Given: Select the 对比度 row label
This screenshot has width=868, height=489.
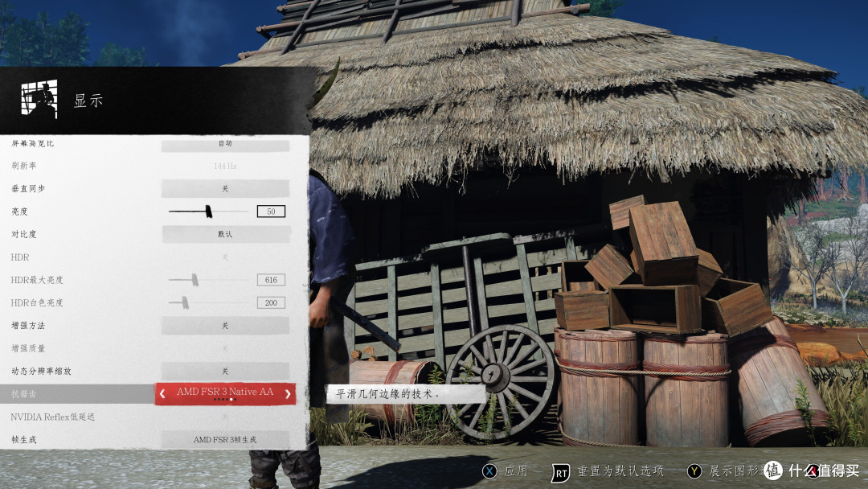Looking at the screenshot, I should pyautogui.click(x=24, y=234).
